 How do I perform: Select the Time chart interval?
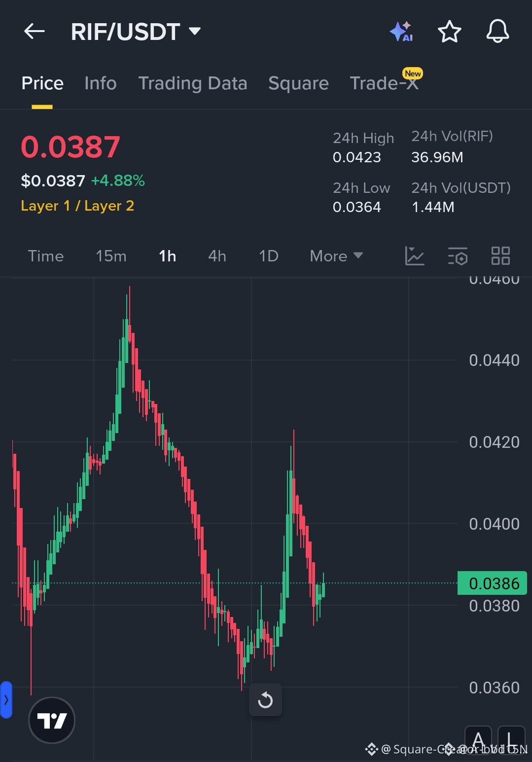tap(46, 256)
